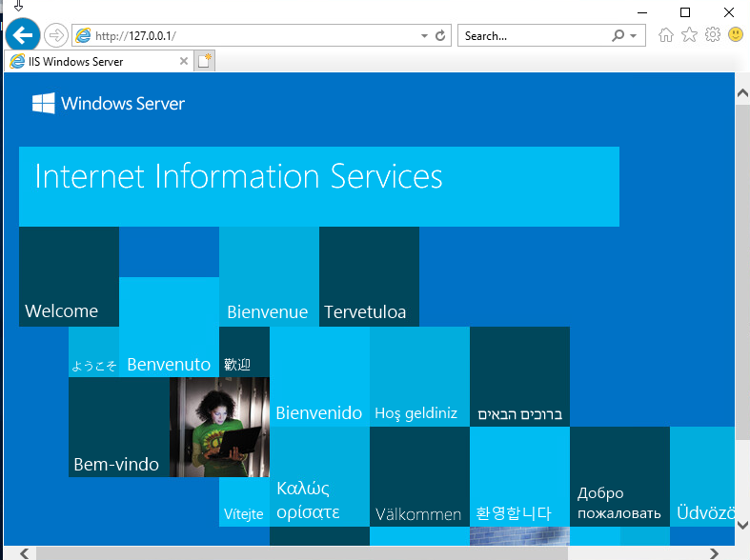
Task: Click the photo of woman with laptop
Action: [x=219, y=427]
